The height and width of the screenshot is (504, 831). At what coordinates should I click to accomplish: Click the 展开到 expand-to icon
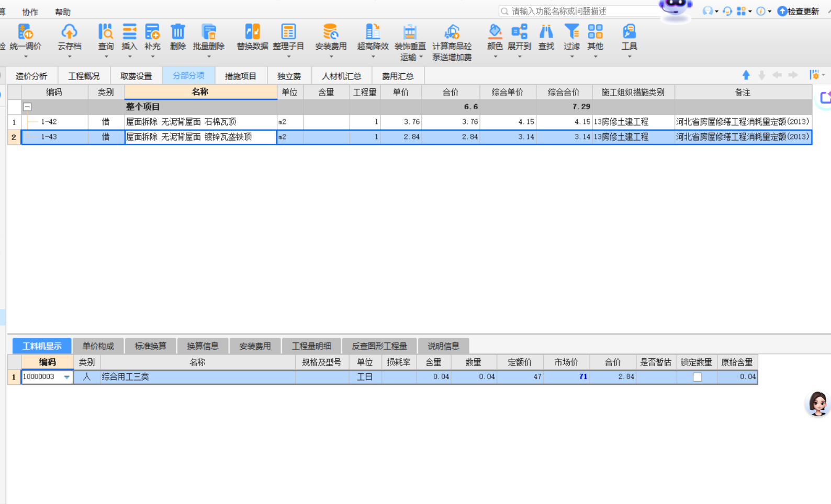pyautogui.click(x=519, y=32)
